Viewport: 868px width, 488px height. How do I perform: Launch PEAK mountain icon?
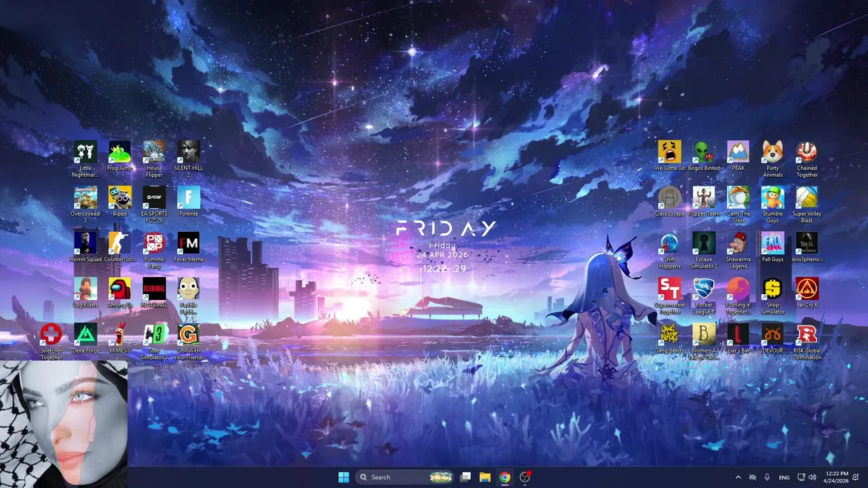(738, 155)
